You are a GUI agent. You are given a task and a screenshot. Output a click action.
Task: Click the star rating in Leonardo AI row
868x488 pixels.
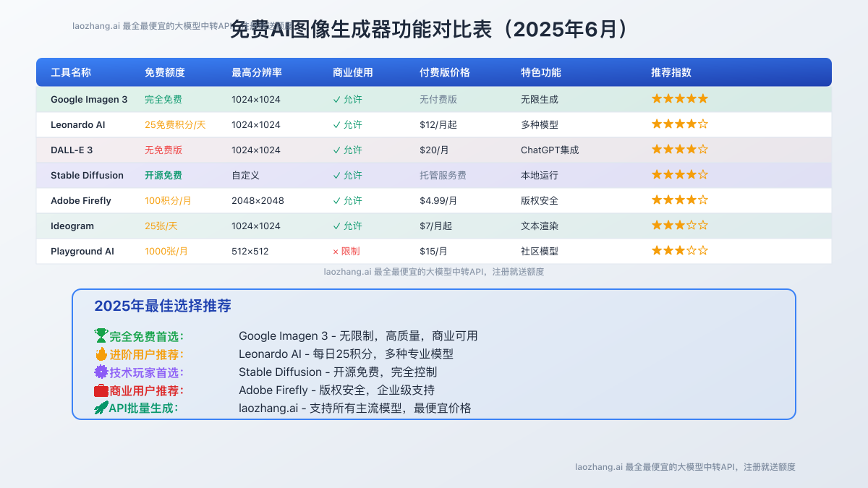[x=680, y=124]
